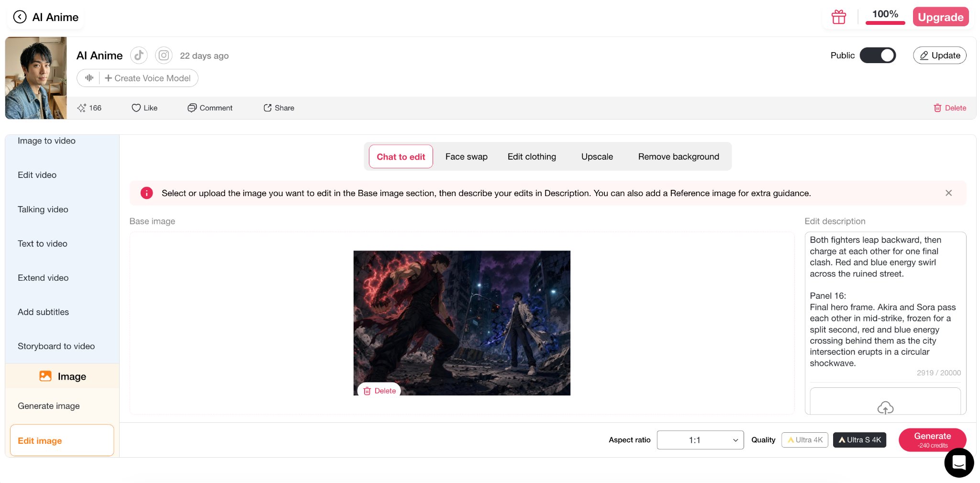Image resolution: width=980 pixels, height=483 pixels.
Task: Delete the base image
Action: (379, 391)
